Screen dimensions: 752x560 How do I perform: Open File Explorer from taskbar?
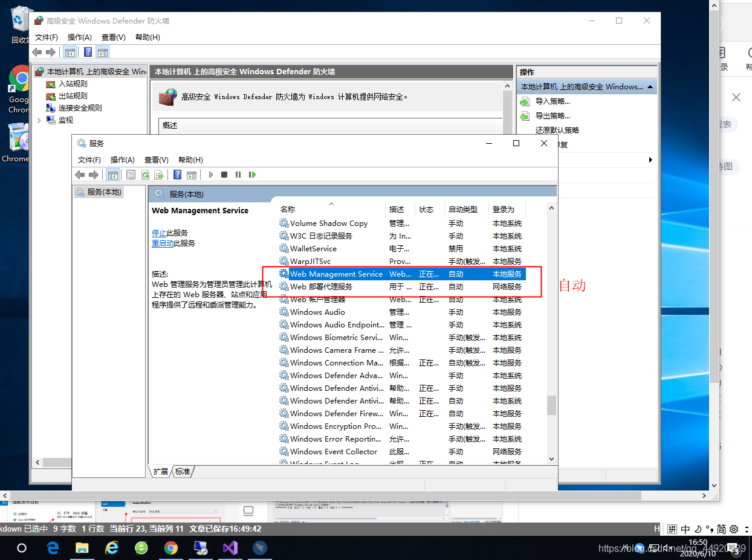coord(82,547)
